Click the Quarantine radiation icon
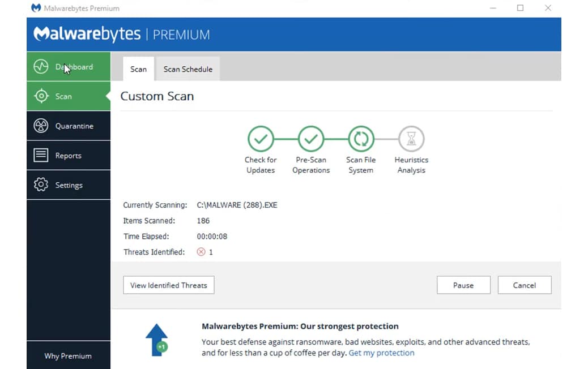This screenshot has height=369, width=588. pyautogui.click(x=41, y=126)
